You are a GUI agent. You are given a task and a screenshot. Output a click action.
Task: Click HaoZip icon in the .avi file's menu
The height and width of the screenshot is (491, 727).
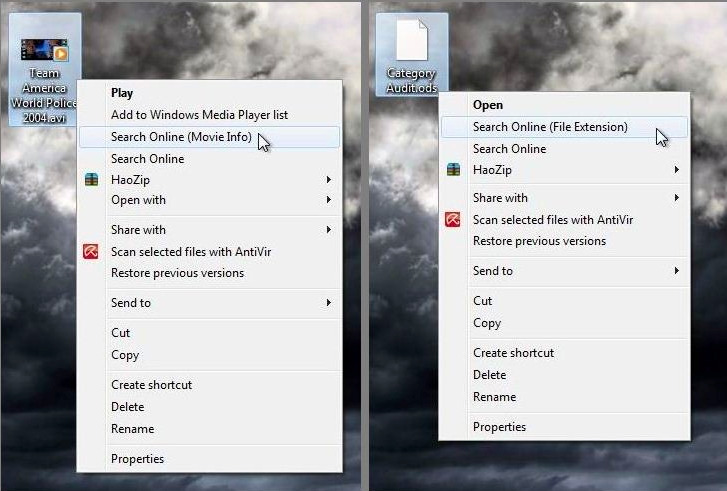[91, 180]
